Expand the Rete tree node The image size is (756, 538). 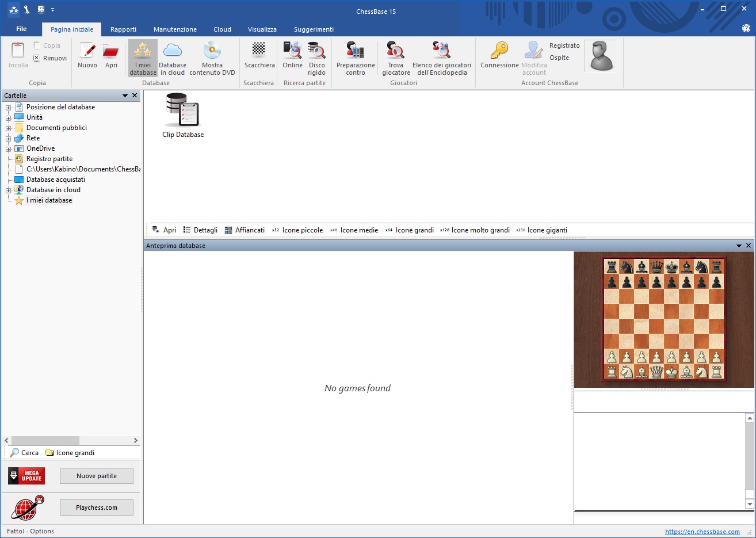(x=9, y=139)
